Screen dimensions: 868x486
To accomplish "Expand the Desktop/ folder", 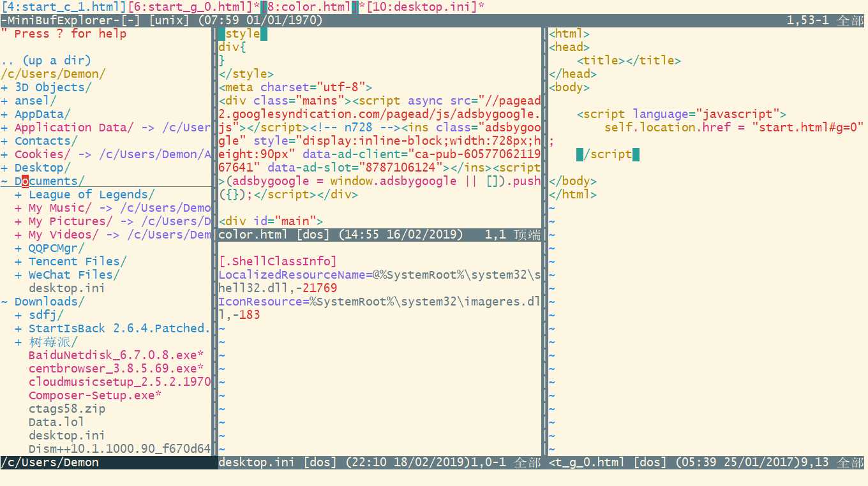I will click(x=36, y=168).
